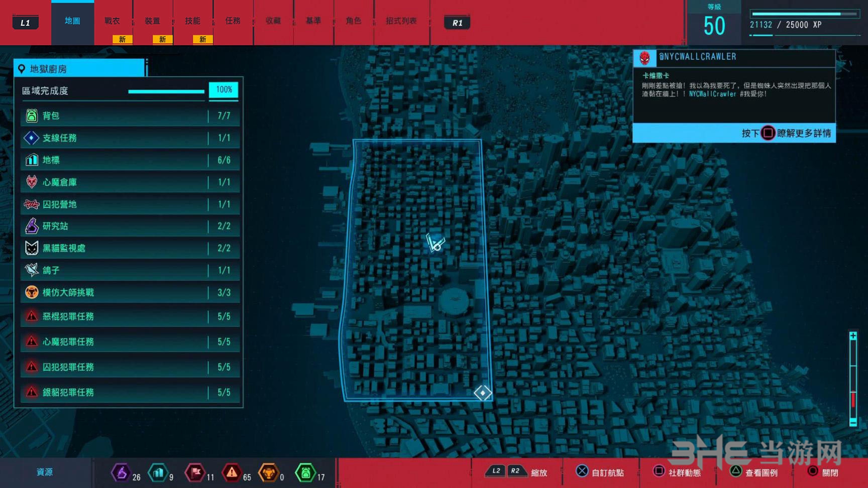Open the 收藏 collection tab
Image resolution: width=868 pixels, height=488 pixels.
pyautogui.click(x=273, y=21)
